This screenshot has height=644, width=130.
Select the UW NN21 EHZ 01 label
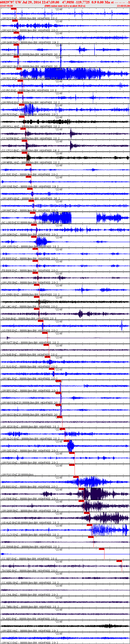(31, 66)
